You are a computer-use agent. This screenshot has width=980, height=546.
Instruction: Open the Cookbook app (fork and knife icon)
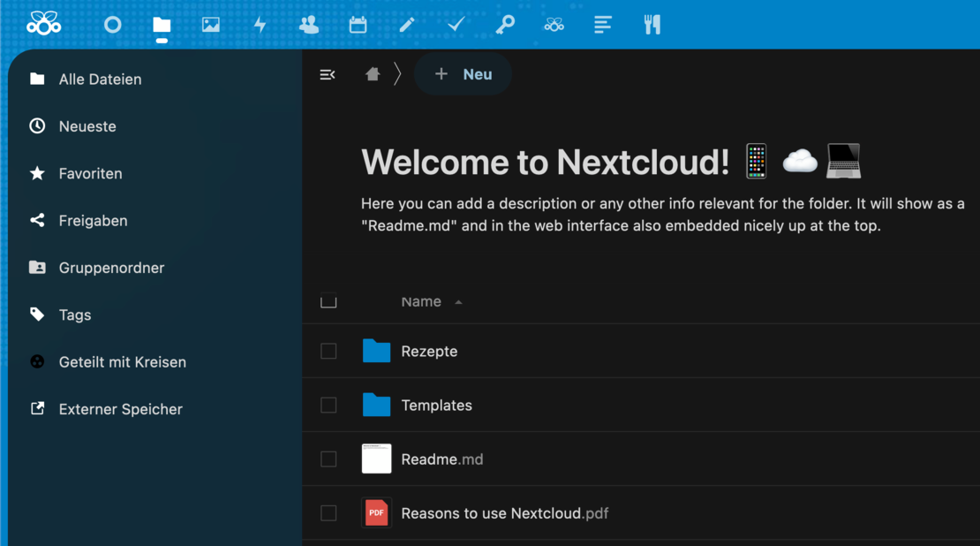tap(652, 24)
